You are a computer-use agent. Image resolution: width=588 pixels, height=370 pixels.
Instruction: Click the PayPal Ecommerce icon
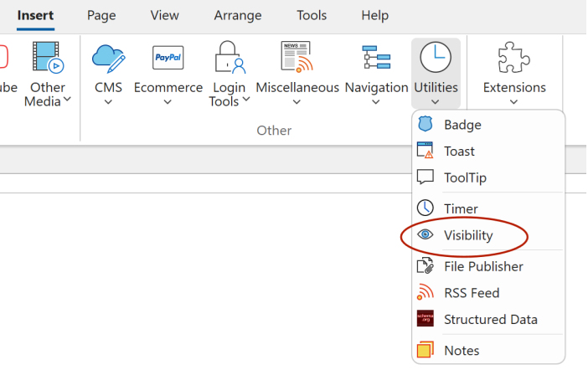(168, 59)
